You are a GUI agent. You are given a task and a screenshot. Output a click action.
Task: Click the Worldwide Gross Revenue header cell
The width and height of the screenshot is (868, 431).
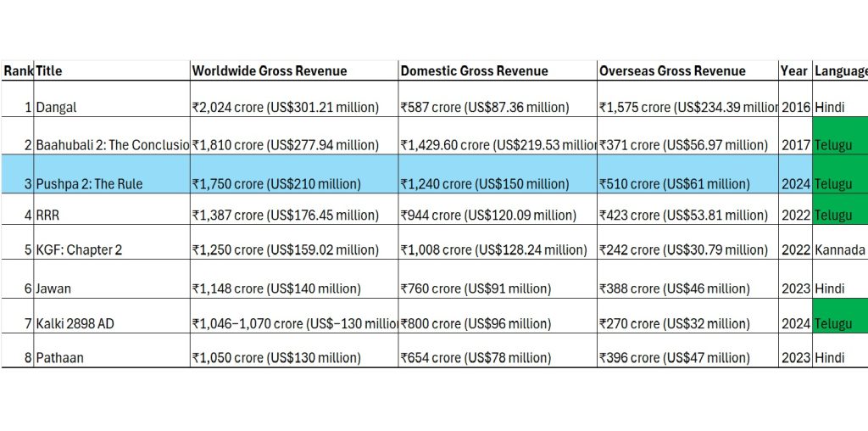click(x=294, y=71)
